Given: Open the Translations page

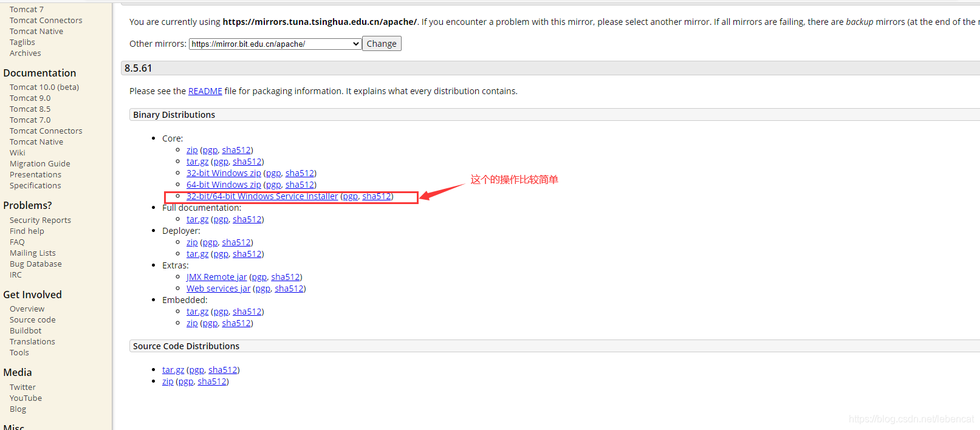Looking at the screenshot, I should (x=32, y=342).
